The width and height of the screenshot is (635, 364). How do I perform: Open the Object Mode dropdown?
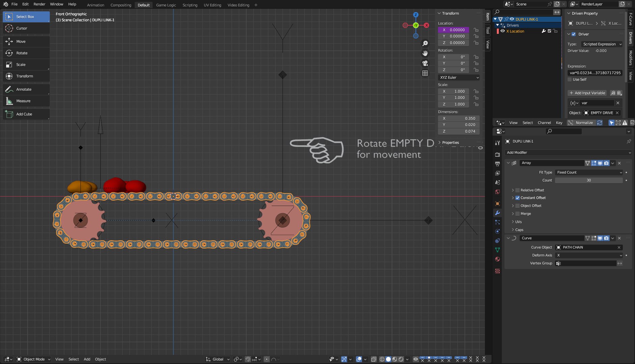coord(33,359)
